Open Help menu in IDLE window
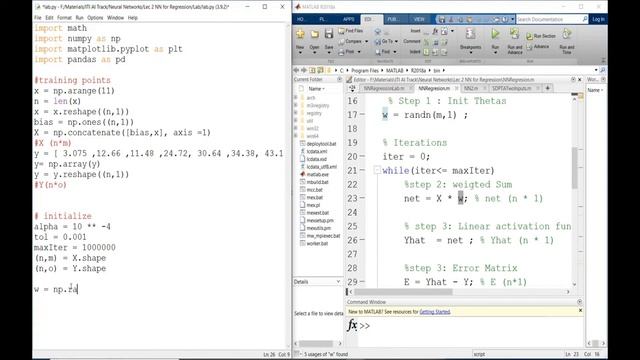Viewport: 640px width, 360px height. (133, 18)
